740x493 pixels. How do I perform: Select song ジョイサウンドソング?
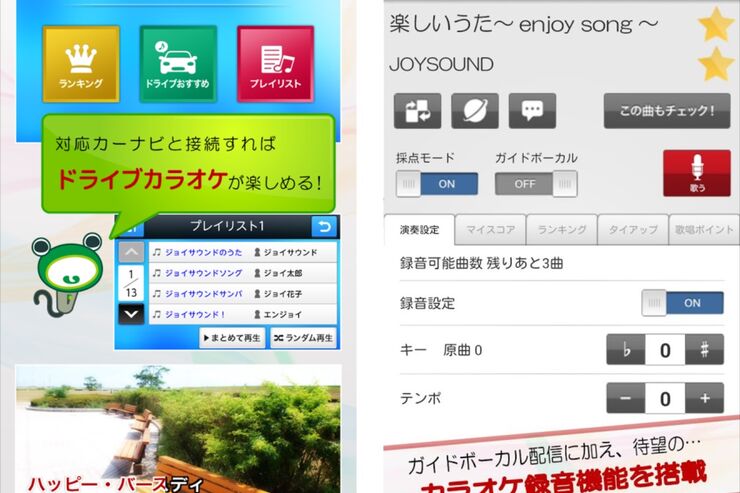pos(243,273)
